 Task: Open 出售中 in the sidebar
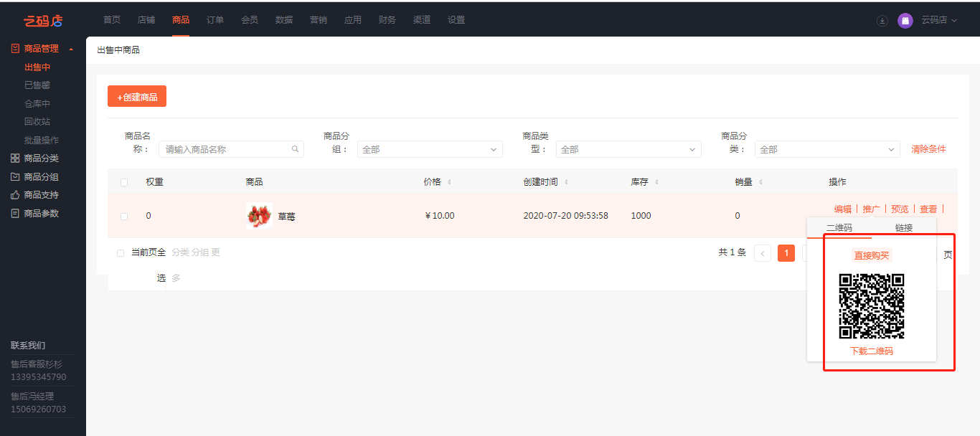[x=37, y=67]
